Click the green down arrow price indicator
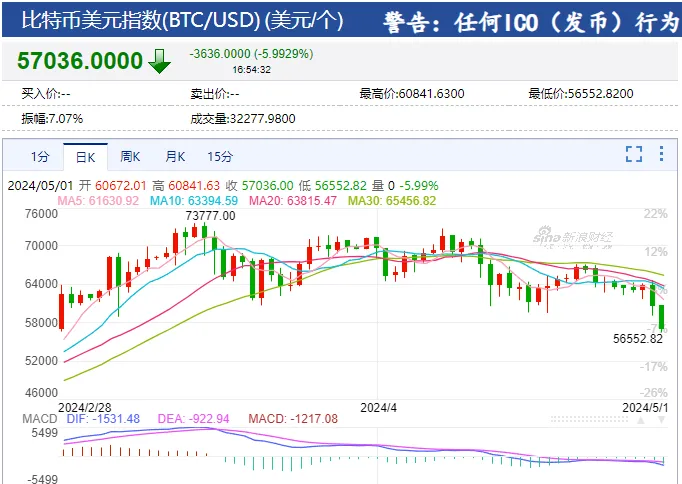Screen dimensions: 682x484 point(160,61)
